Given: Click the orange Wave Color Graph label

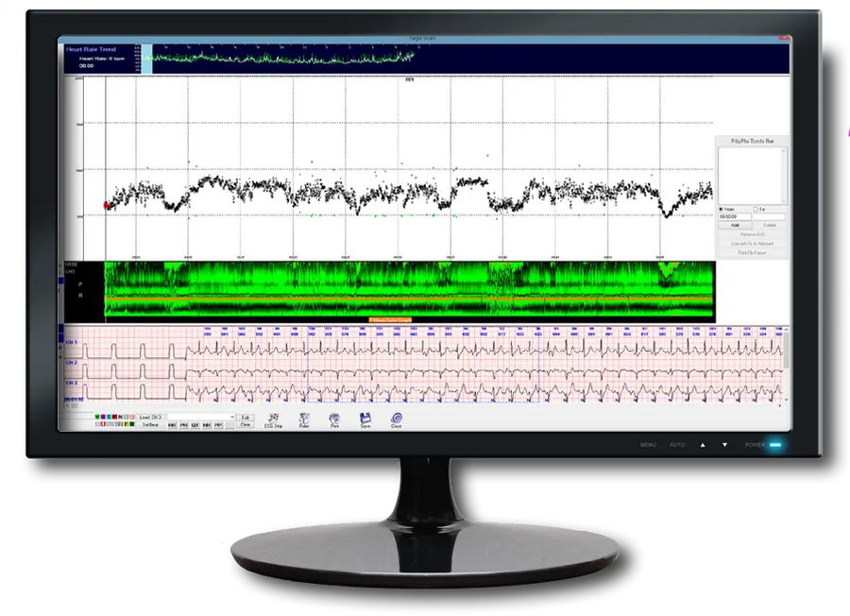Looking at the screenshot, I should 390,320.
